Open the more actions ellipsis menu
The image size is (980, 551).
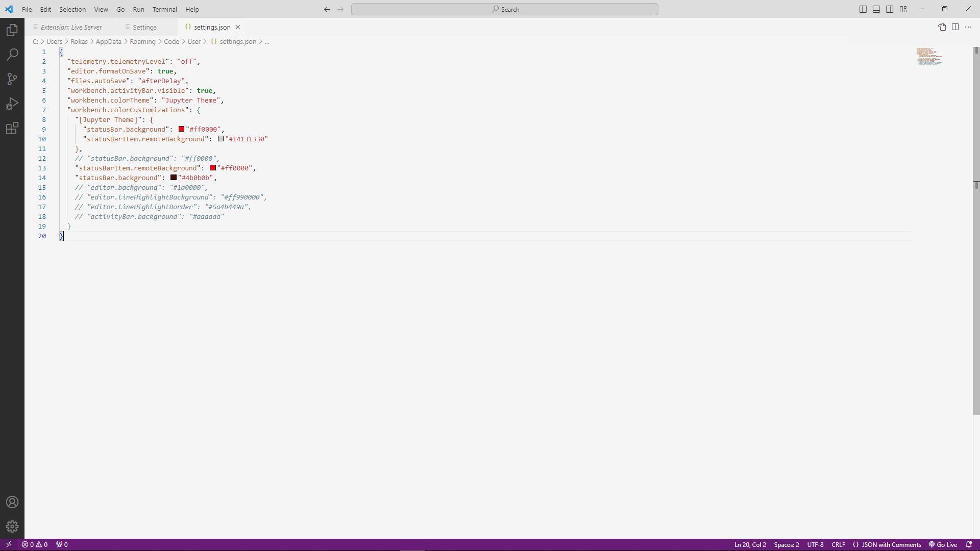point(969,27)
